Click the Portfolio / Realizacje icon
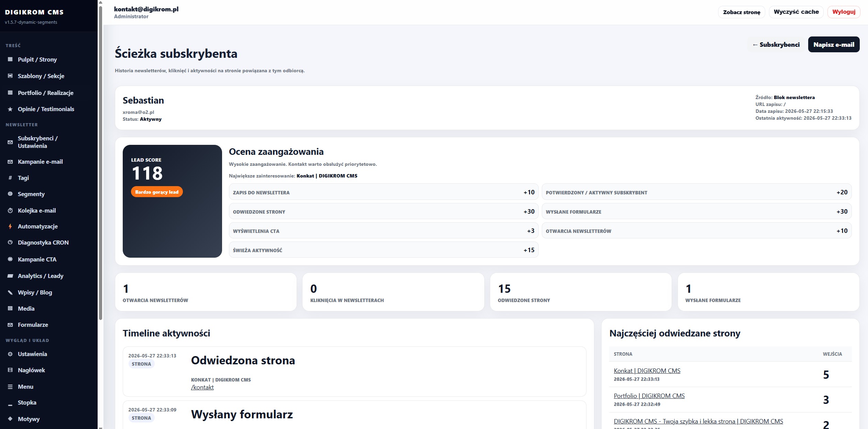 tap(10, 93)
